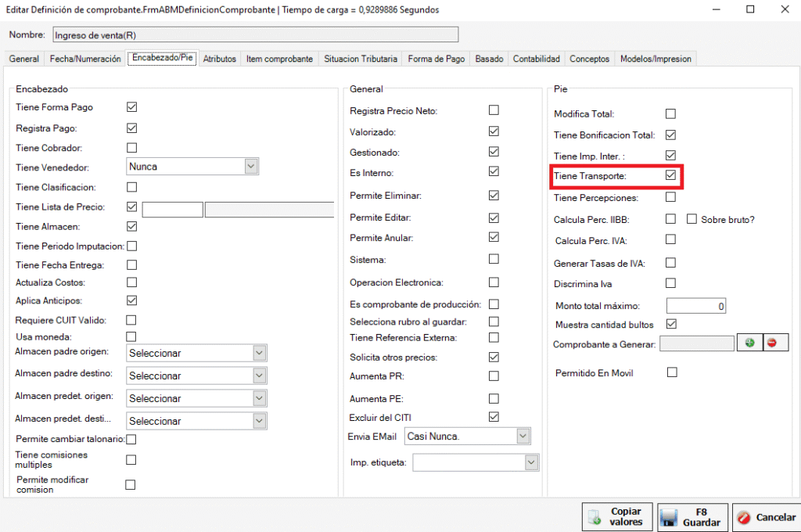The image size is (801, 532).
Task: Open Almacen padre origen dropdown
Action: pos(259,354)
